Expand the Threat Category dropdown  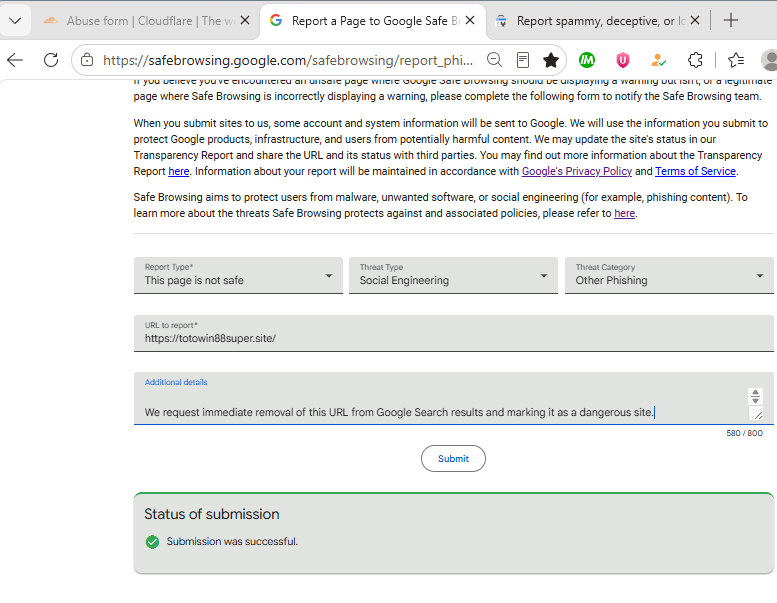[669, 275]
